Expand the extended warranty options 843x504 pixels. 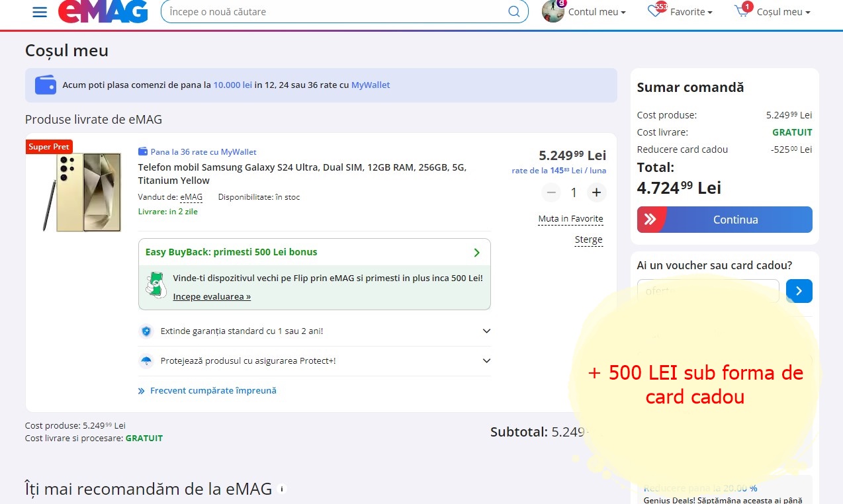click(486, 331)
